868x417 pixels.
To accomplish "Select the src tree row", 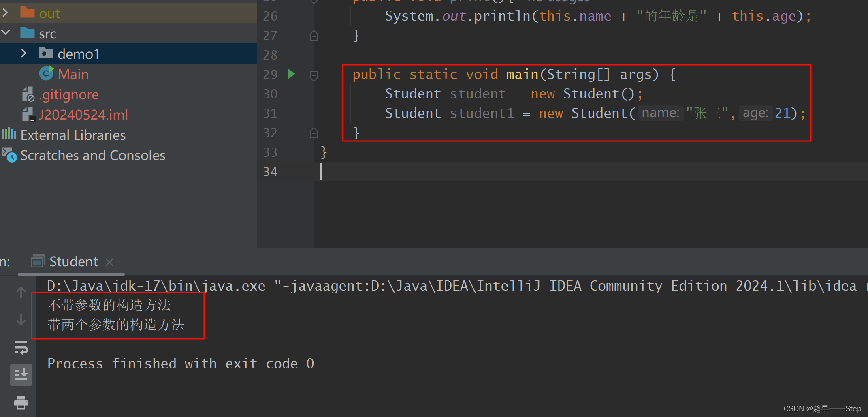I will pos(128,33).
